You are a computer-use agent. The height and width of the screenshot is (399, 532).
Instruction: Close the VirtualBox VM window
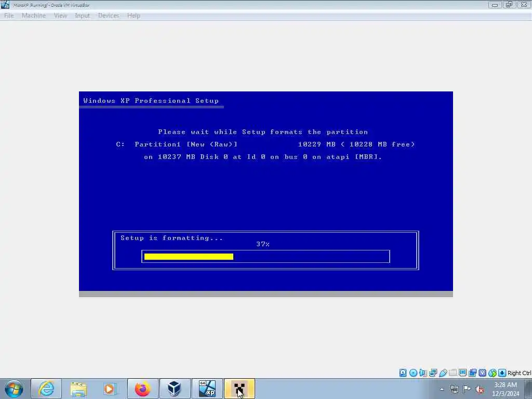[x=524, y=5]
